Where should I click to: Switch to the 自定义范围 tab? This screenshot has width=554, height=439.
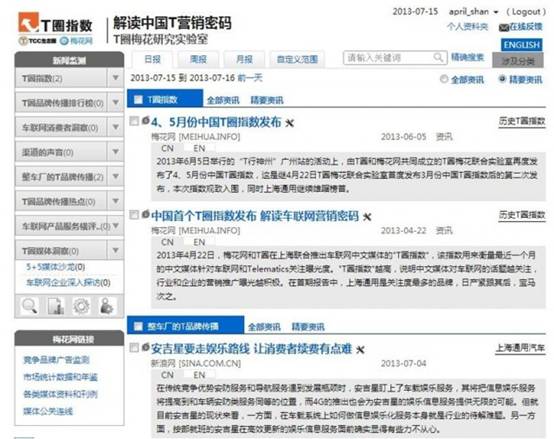point(297,59)
